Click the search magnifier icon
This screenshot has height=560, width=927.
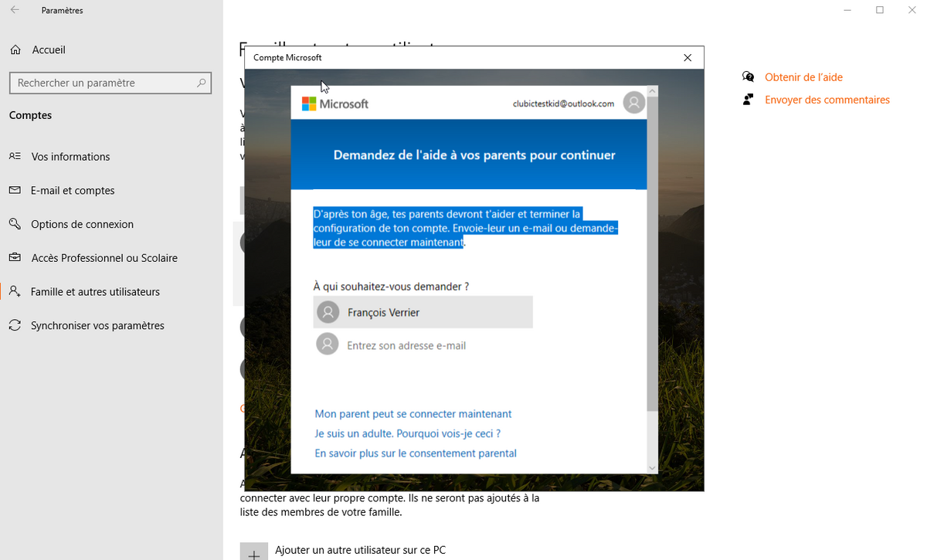click(x=202, y=83)
